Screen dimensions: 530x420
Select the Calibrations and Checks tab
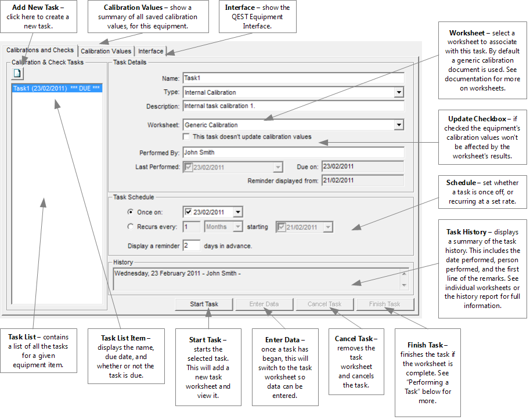pyautogui.click(x=40, y=50)
